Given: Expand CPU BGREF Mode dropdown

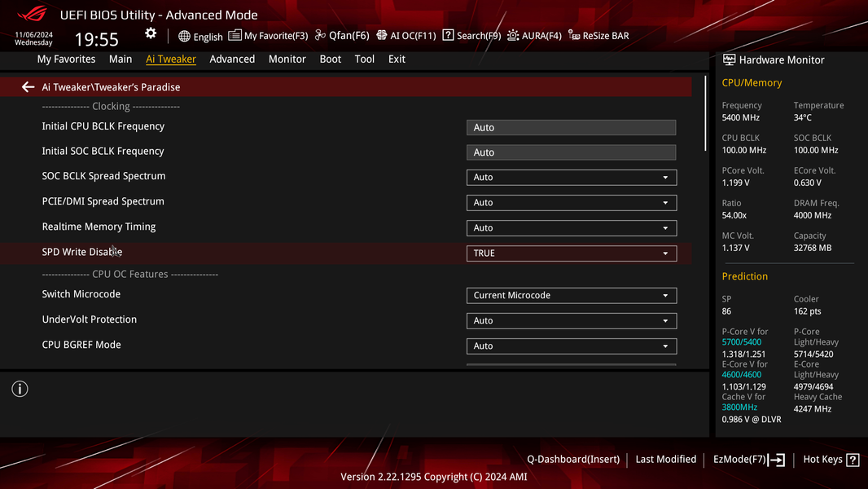Looking at the screenshot, I should click(572, 346).
